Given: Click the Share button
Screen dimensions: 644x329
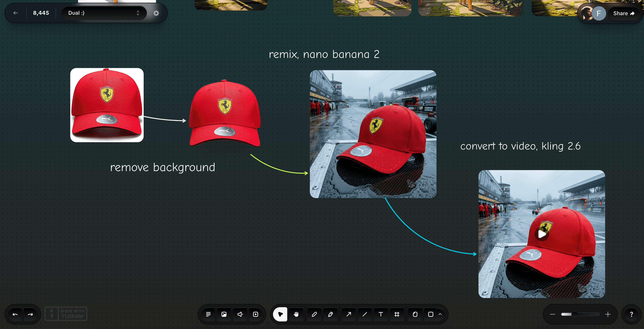Looking at the screenshot, I should 623,14.
